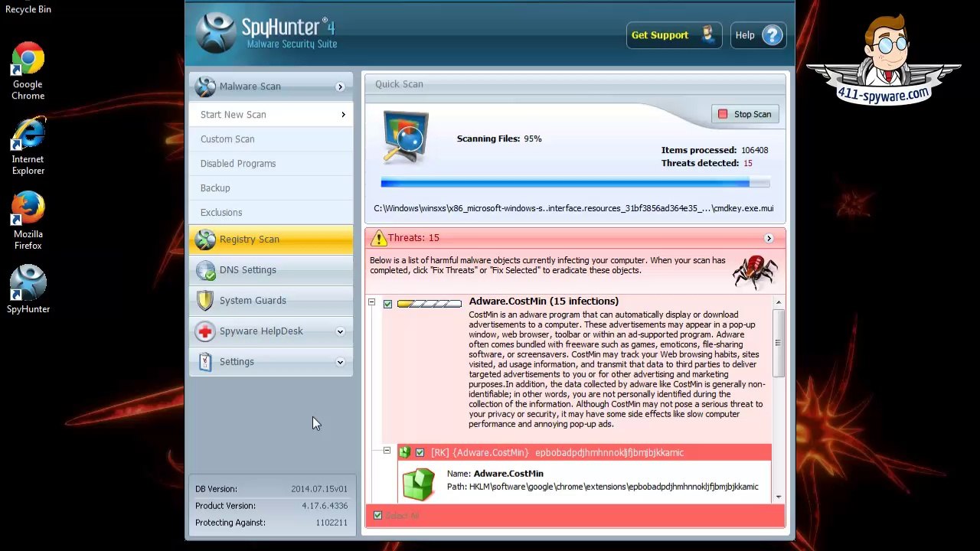
Task: Click the support agent icon
Action: coord(707,34)
